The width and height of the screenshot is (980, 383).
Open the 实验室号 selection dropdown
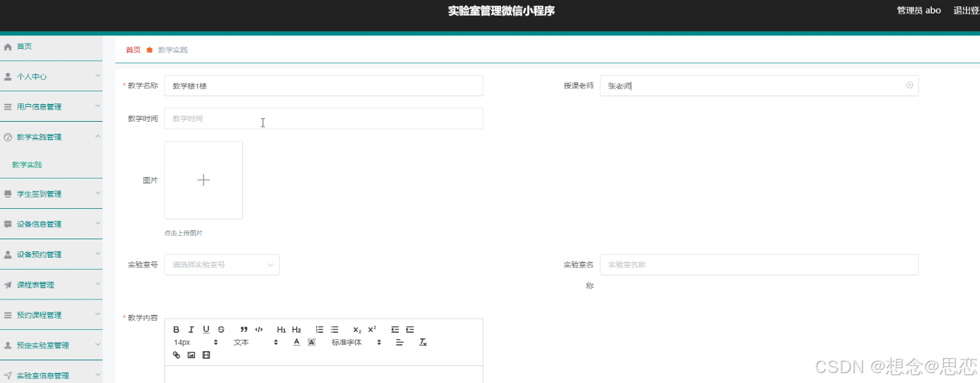(x=222, y=265)
